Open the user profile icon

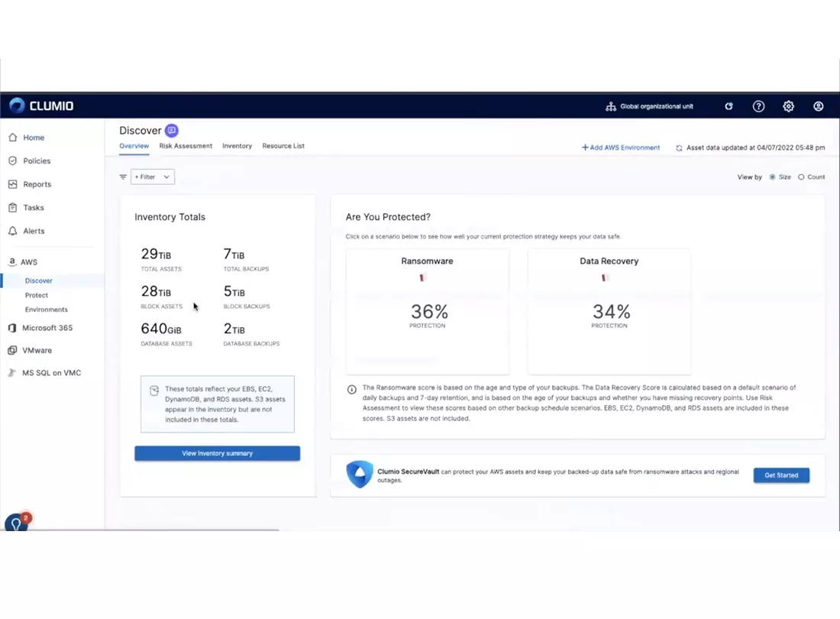coord(818,106)
